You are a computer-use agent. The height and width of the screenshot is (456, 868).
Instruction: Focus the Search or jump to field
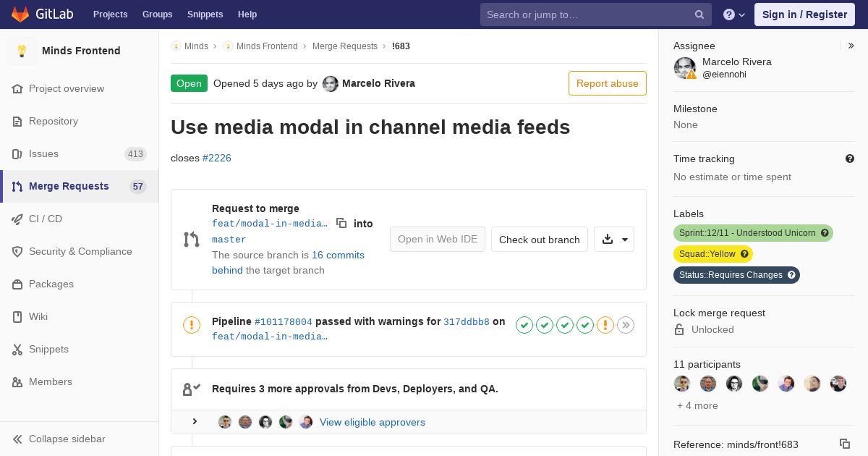point(595,14)
